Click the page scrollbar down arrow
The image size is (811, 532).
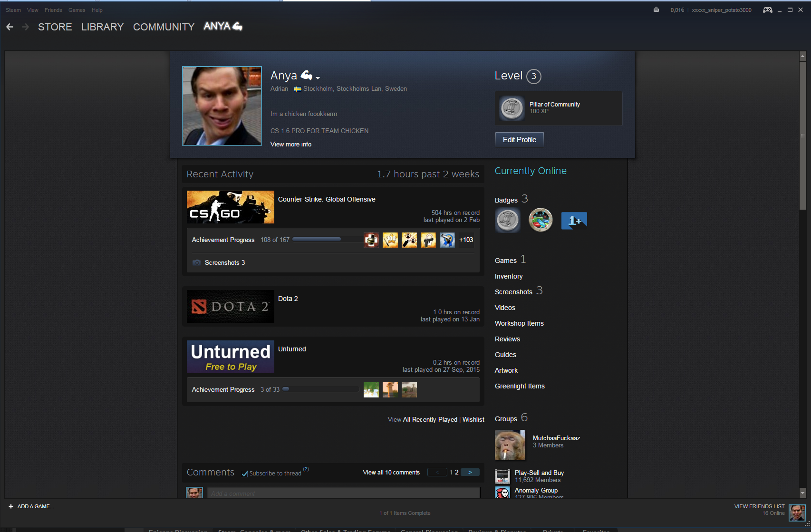point(802,493)
